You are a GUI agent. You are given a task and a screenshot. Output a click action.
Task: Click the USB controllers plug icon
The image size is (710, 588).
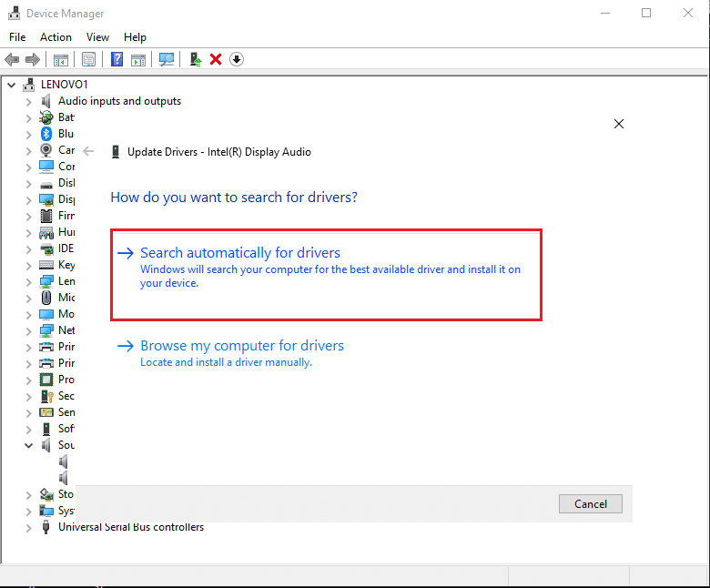46,527
